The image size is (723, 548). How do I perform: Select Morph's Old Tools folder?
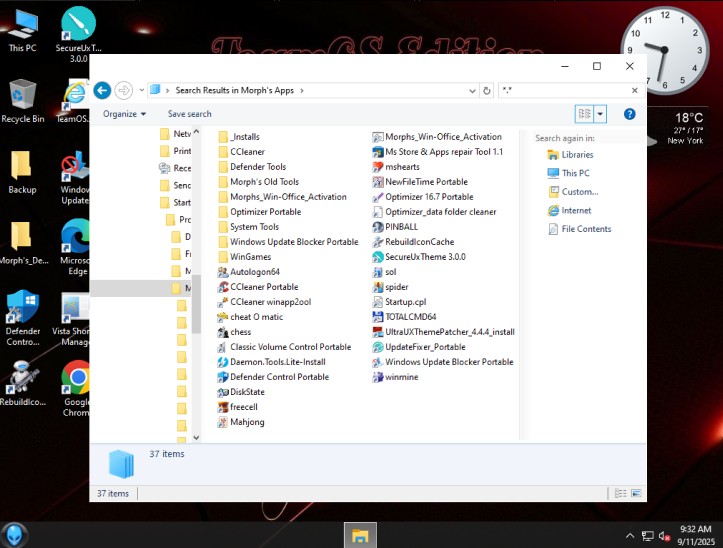[x=258, y=182]
